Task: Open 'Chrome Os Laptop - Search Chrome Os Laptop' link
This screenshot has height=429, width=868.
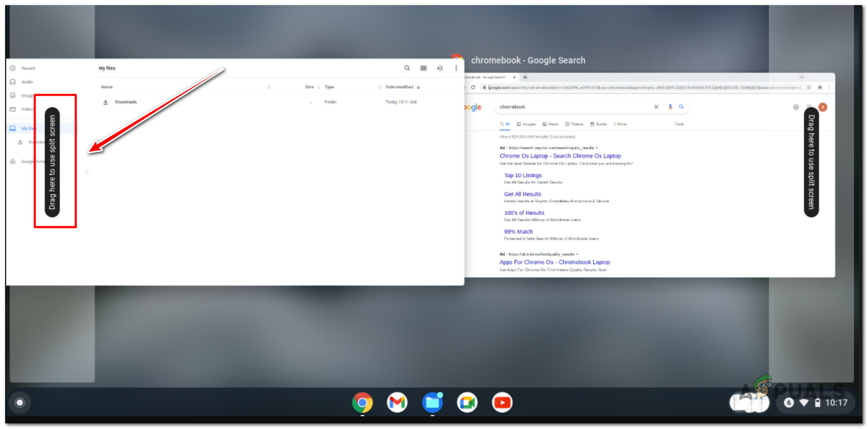Action: [560, 156]
